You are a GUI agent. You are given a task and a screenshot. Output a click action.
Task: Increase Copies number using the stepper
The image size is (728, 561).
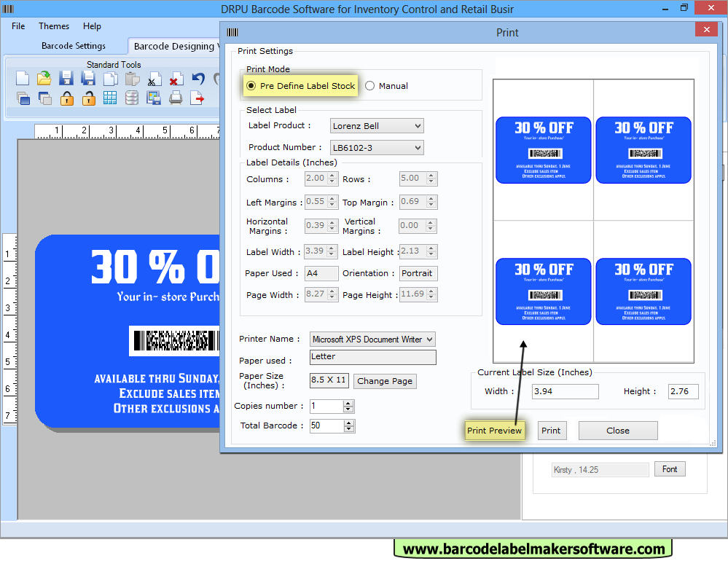[347, 403]
